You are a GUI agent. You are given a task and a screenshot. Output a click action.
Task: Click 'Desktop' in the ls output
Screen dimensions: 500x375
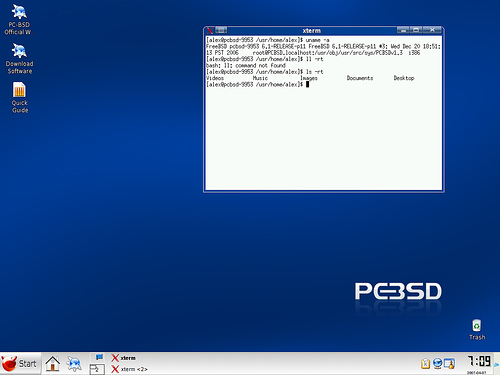[404, 78]
